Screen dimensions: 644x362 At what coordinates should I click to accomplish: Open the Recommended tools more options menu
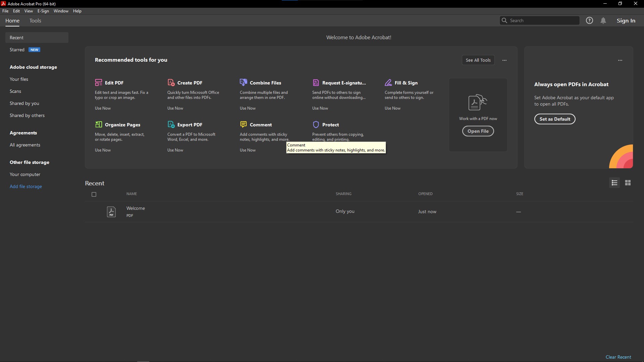click(504, 60)
